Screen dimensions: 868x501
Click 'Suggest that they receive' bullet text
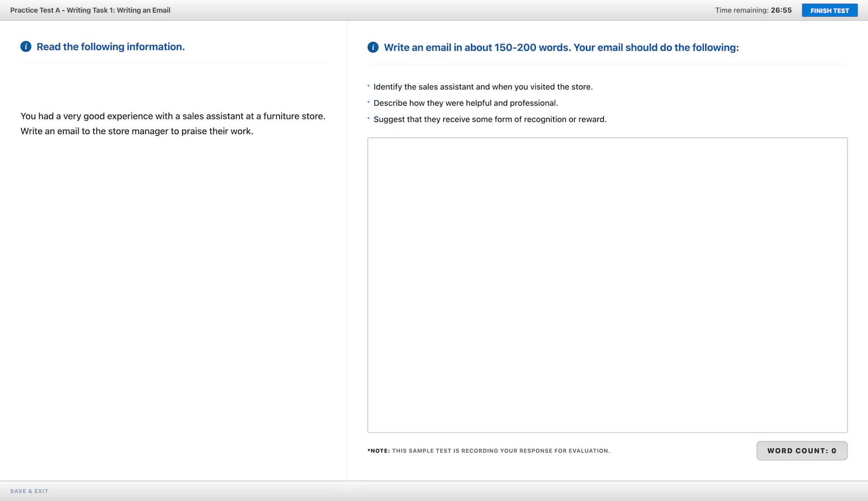490,119
